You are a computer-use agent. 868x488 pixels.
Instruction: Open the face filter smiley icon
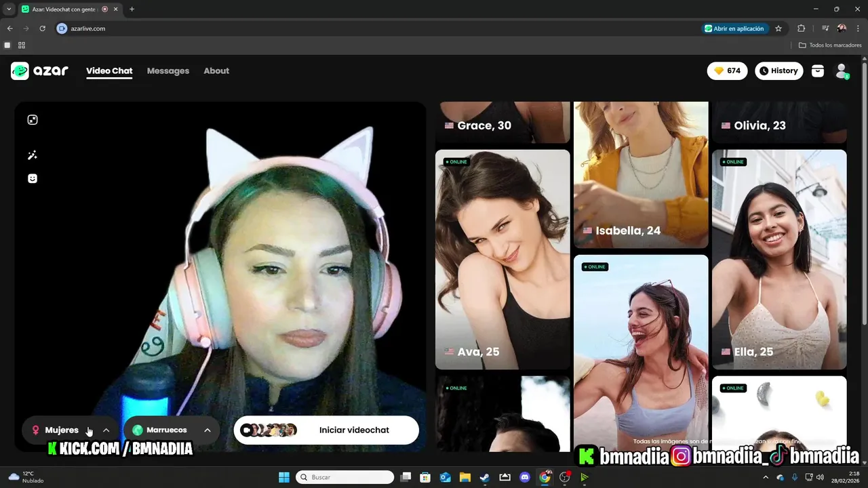[33, 178]
